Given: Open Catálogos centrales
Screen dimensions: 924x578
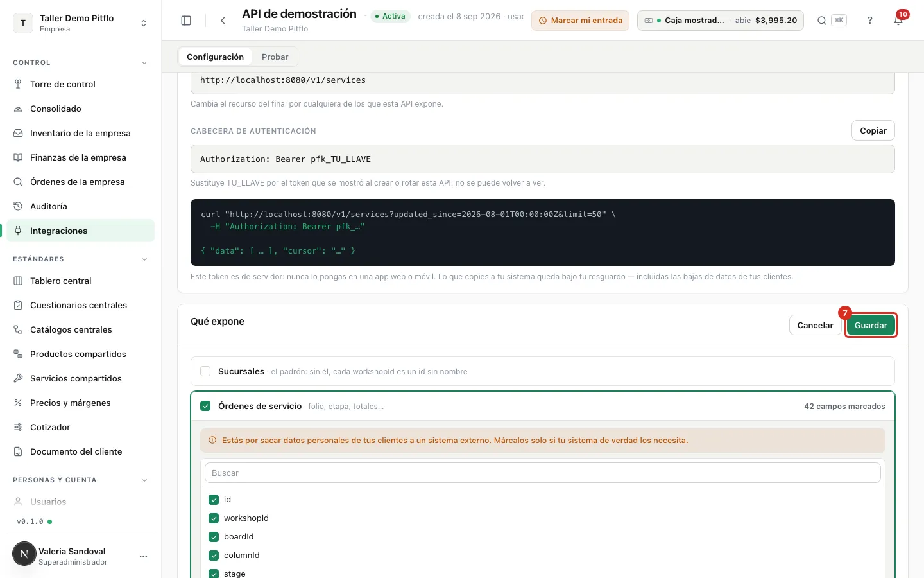Looking at the screenshot, I should click(80, 329).
